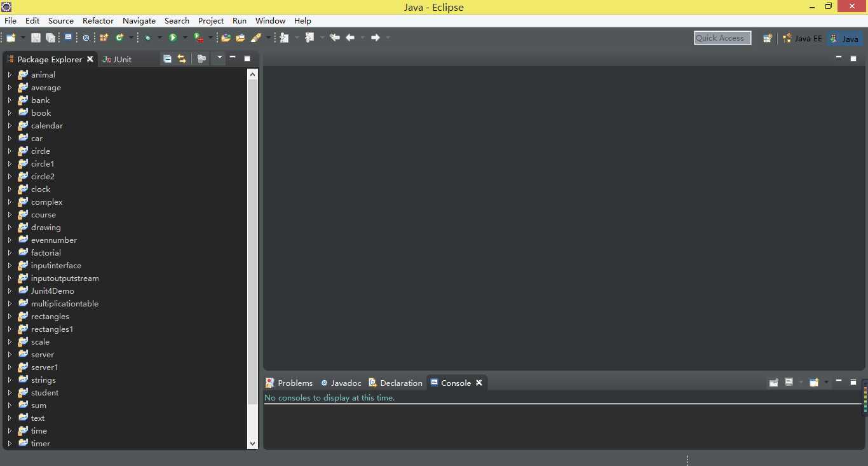Click the Forward navigation arrow
Image resolution: width=868 pixels, height=466 pixels.
[x=376, y=38]
